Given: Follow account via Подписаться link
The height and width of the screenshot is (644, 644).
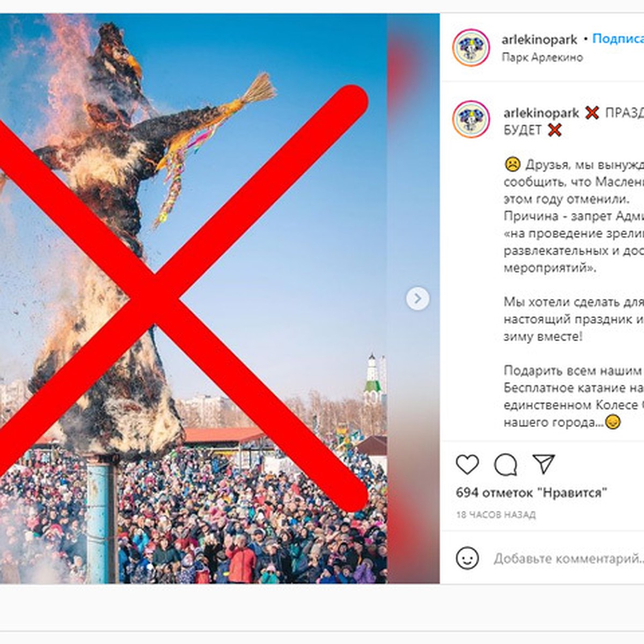Looking at the screenshot, I should [618, 39].
